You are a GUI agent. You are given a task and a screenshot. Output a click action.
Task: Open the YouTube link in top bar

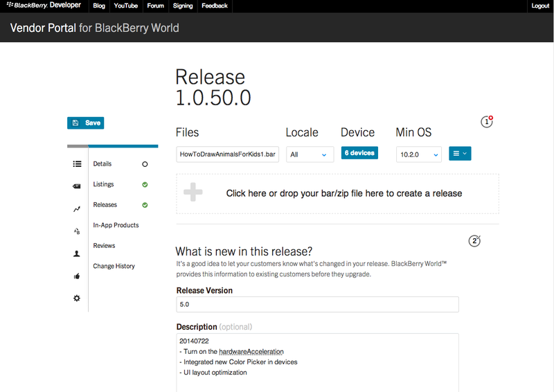pos(126,6)
